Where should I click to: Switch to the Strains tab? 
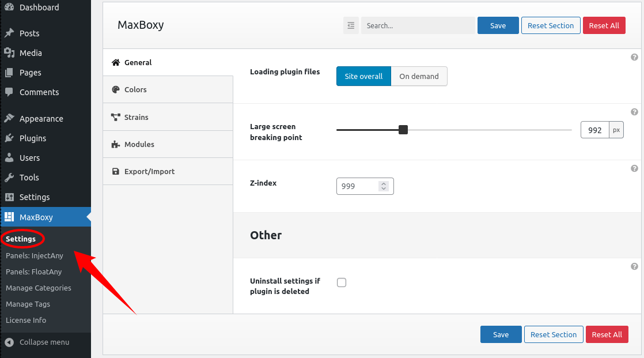[168, 117]
